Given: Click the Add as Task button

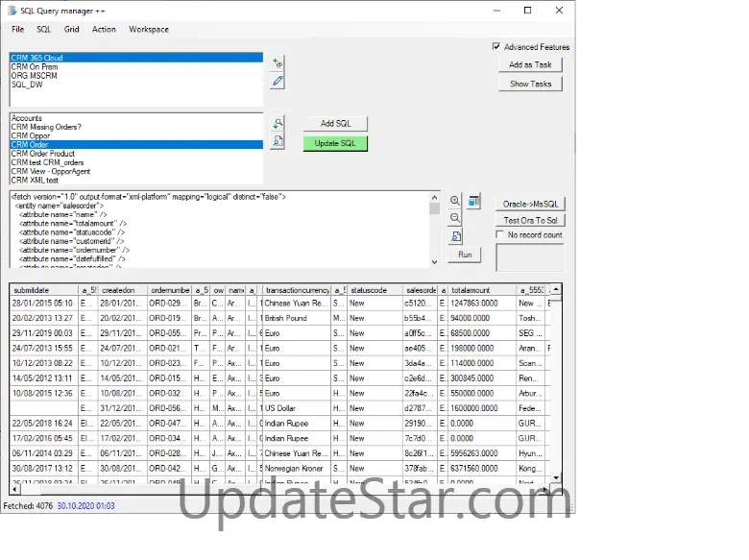Looking at the screenshot, I should pos(530,64).
